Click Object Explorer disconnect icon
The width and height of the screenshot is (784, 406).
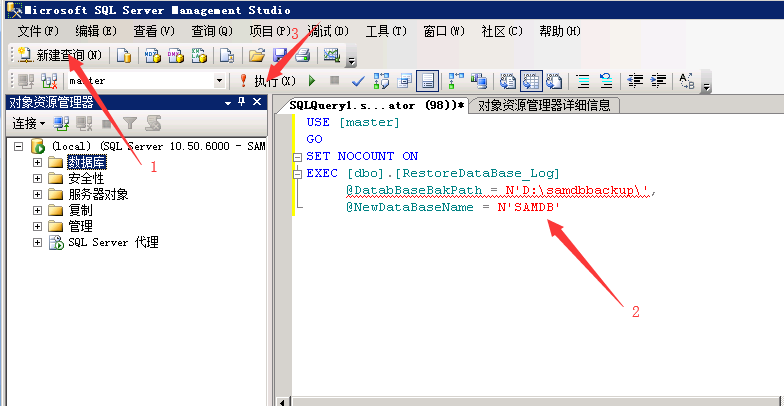click(x=84, y=123)
